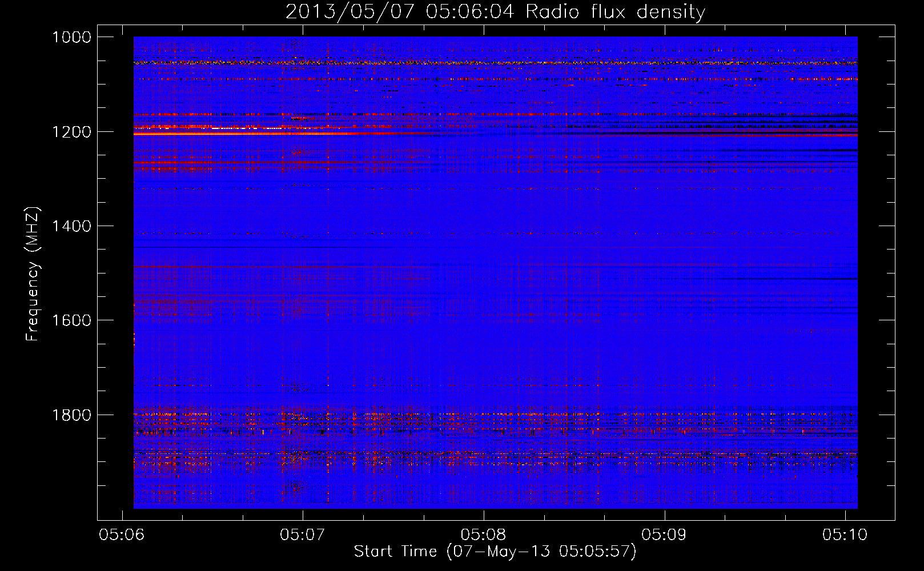Click the 05:07 time tick label
This screenshot has width=924, height=571.
303,534
